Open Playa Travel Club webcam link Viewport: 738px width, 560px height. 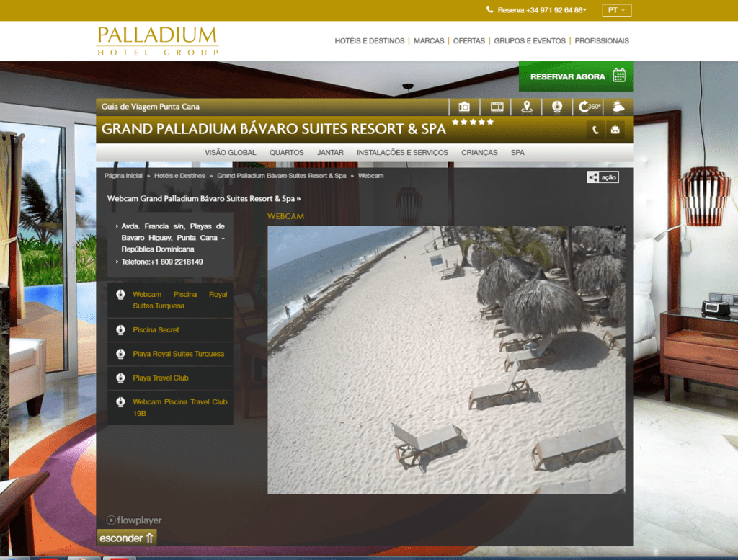161,378
